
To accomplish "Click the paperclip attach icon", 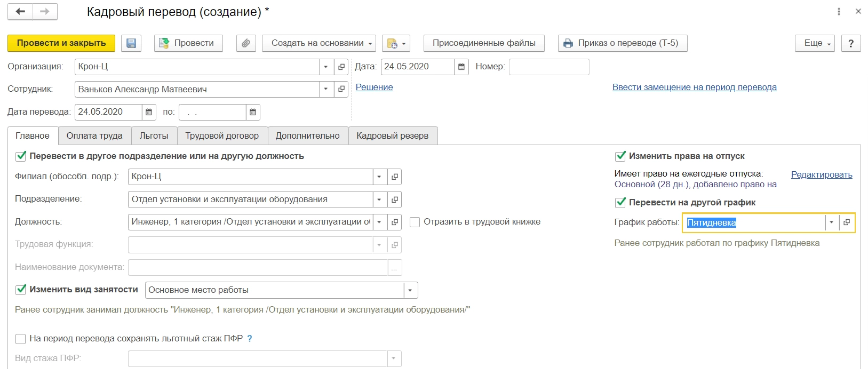I will pos(246,43).
